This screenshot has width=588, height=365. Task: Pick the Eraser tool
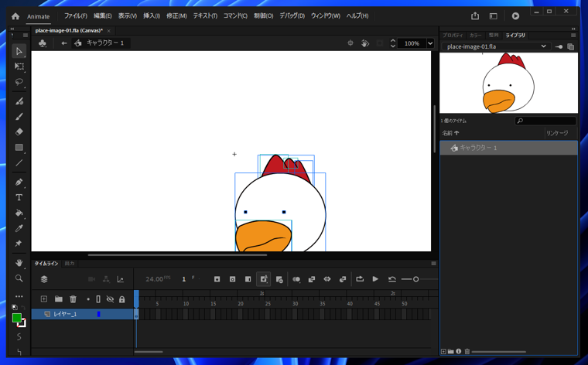pyautogui.click(x=19, y=132)
